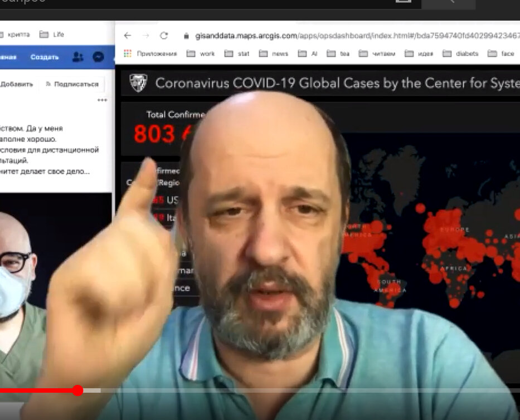The width and height of the screenshot is (520, 420).
Task: Open the крипта bookmark folder
Action: click(15, 35)
